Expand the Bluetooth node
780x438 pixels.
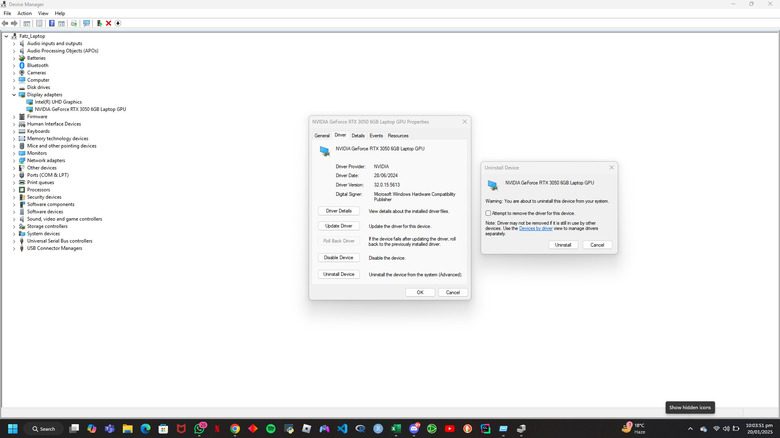14,65
